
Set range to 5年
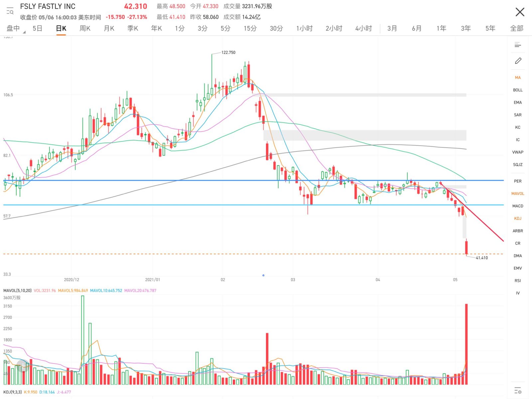(x=490, y=29)
